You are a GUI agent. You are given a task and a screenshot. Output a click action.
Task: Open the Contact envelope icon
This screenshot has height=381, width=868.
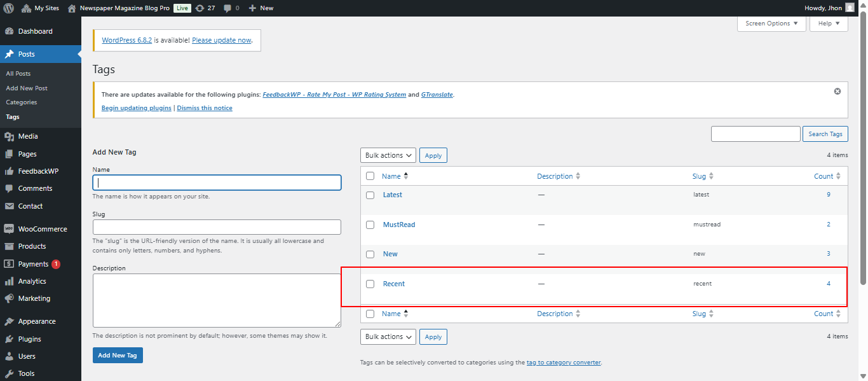(9, 206)
